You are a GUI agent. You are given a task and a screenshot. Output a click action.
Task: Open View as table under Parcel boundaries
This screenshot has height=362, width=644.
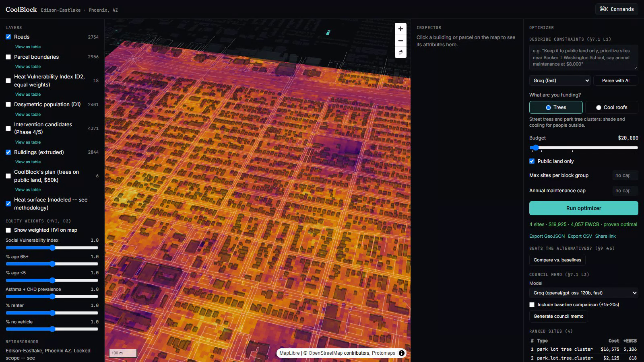coord(28,67)
